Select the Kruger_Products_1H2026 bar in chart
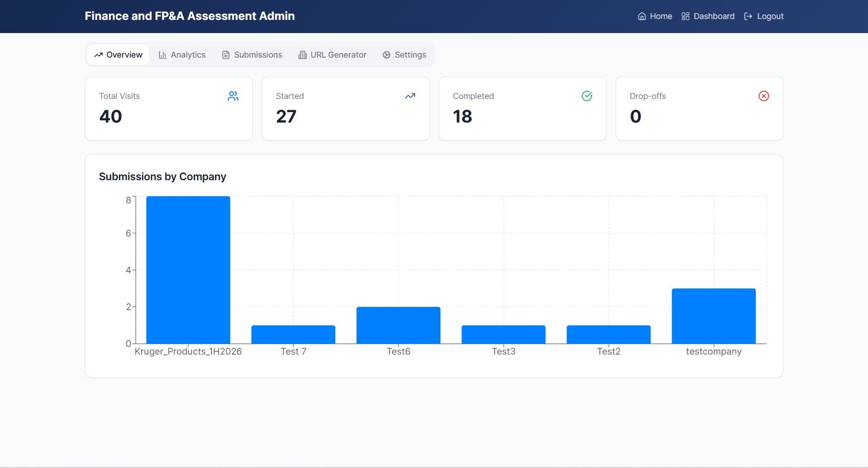Screen dimensions: 868x468 pyautogui.click(x=188, y=270)
